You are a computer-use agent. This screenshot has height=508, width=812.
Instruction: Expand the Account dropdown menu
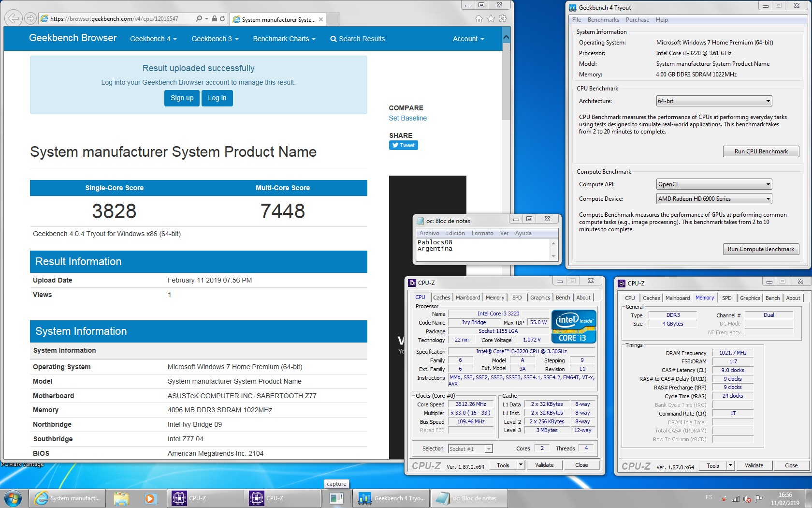tap(468, 39)
